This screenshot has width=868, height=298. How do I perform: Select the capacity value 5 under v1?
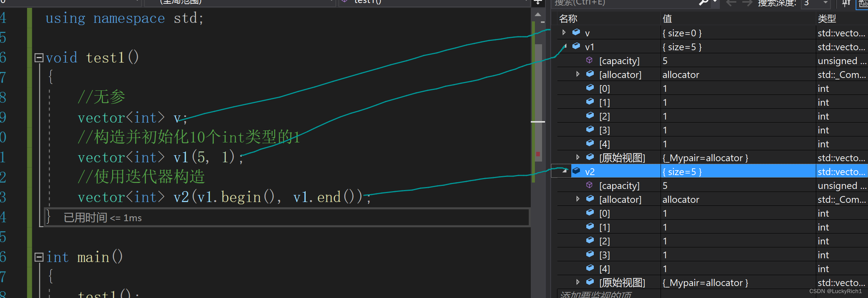[665, 61]
